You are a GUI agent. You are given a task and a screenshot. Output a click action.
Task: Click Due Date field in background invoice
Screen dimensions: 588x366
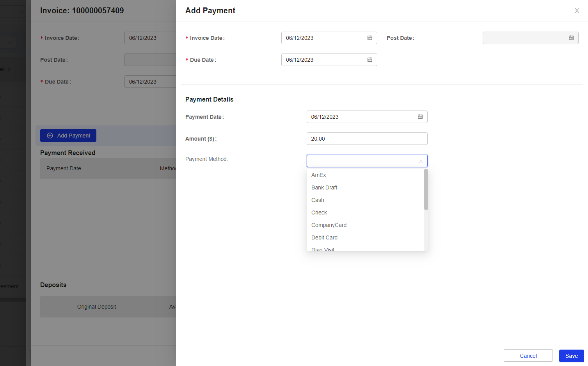[x=150, y=82]
